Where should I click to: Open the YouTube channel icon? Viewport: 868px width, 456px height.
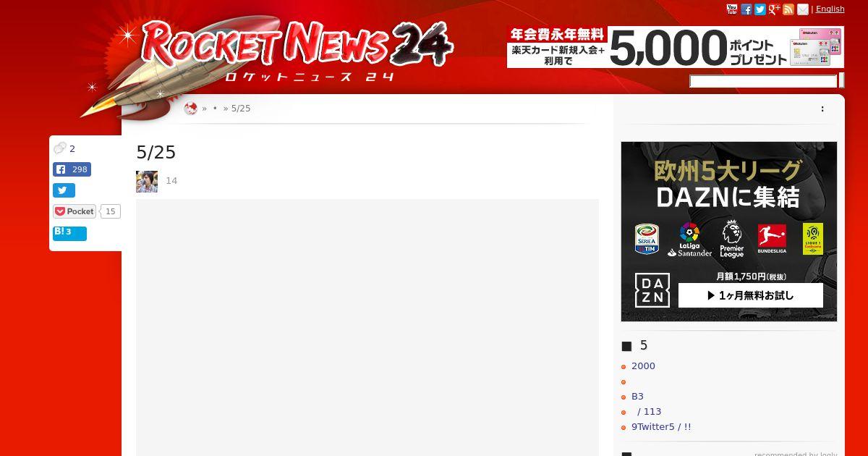pyautogui.click(x=732, y=9)
